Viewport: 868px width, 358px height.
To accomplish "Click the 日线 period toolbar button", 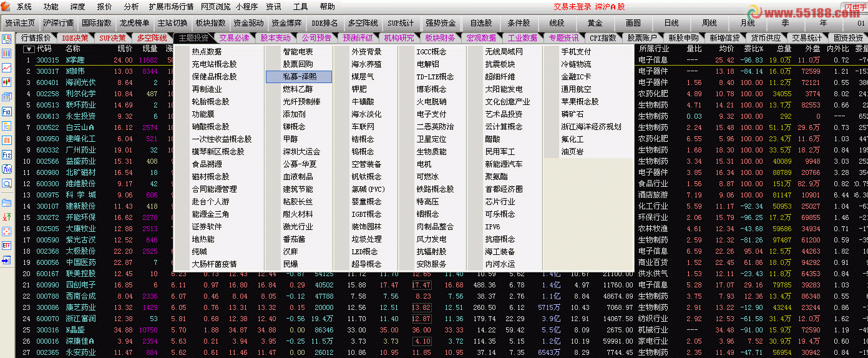I will [671, 23].
